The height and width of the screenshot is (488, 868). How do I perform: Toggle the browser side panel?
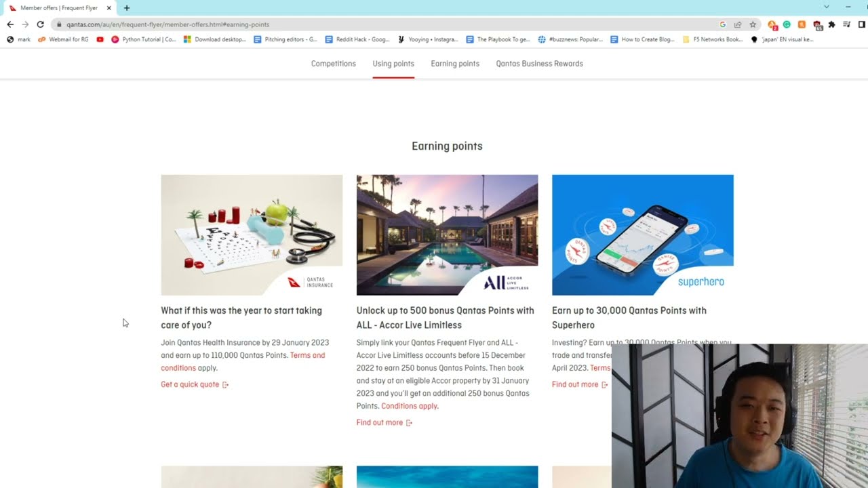tap(862, 24)
